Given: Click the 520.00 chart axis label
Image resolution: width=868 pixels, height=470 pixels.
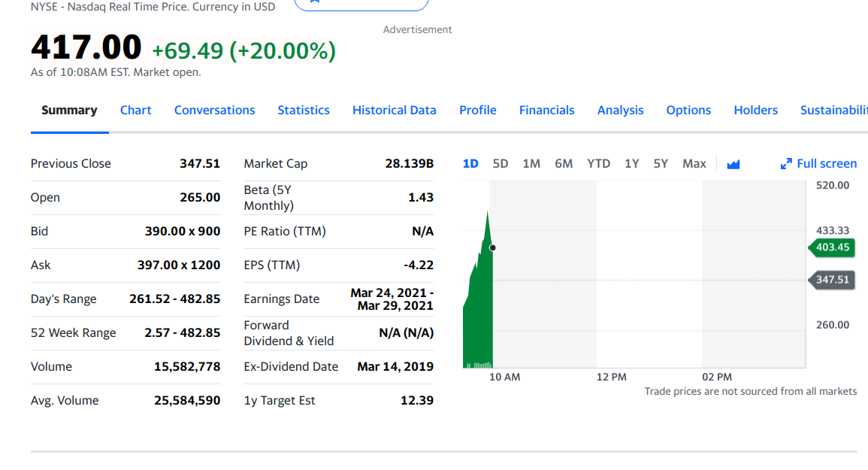Looking at the screenshot, I should pyautogui.click(x=833, y=185).
